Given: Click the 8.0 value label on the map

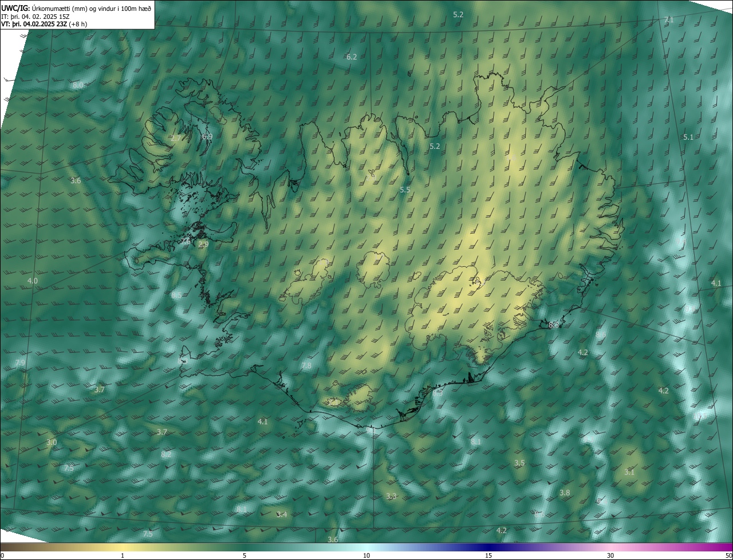Looking at the screenshot, I should pos(78,85).
